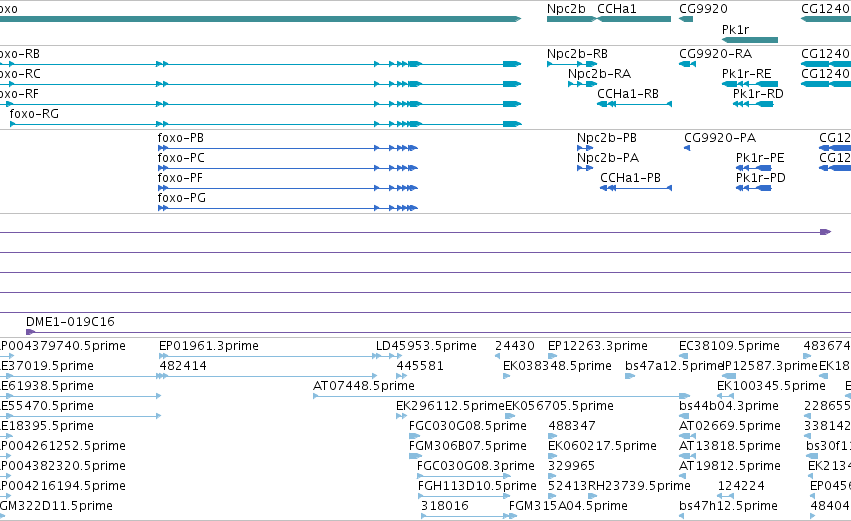Open EST EK060217.5prime

point(602,447)
